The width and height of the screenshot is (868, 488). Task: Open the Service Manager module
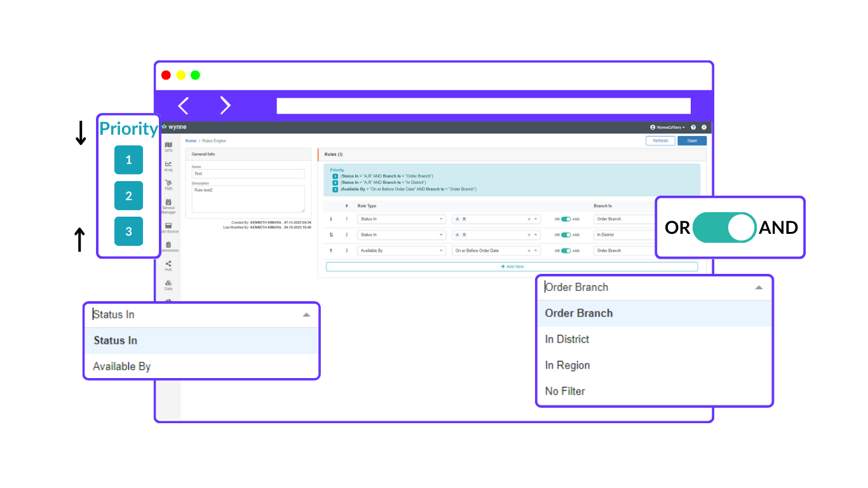pyautogui.click(x=168, y=207)
